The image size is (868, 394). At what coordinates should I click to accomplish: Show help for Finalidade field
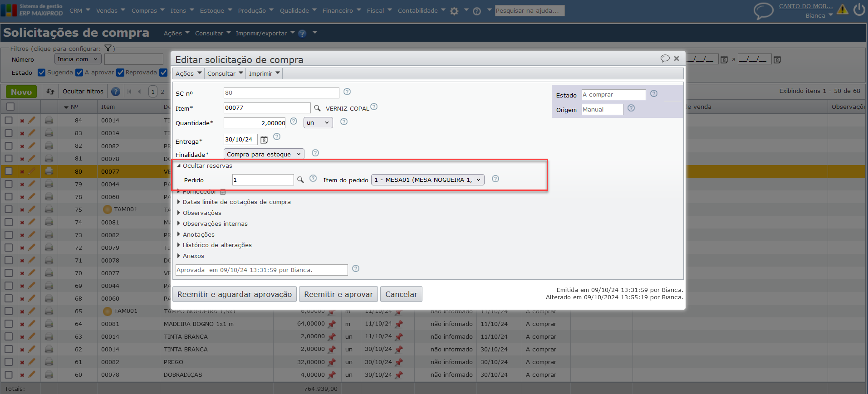315,153
